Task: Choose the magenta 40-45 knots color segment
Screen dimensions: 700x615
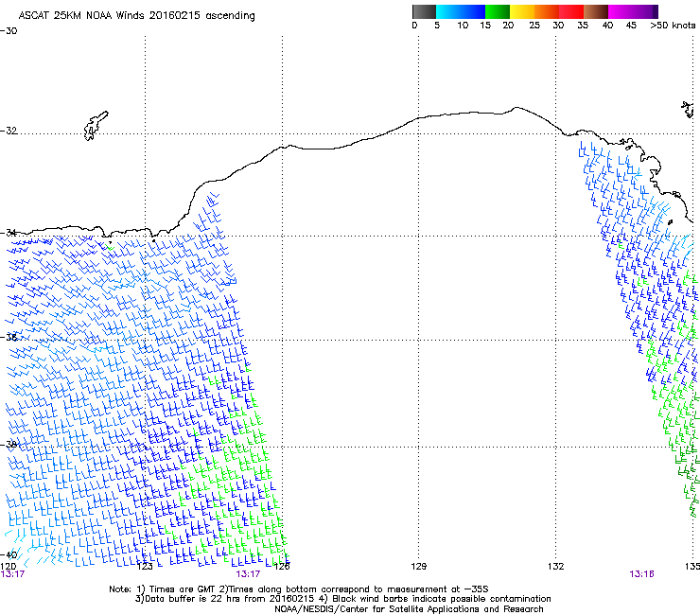Action: (x=621, y=11)
